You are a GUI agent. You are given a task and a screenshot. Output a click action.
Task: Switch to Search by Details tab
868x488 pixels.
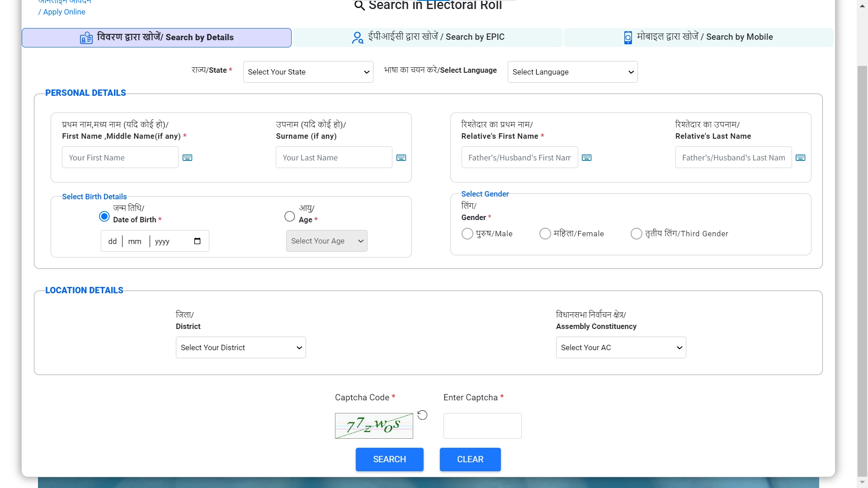click(x=156, y=38)
